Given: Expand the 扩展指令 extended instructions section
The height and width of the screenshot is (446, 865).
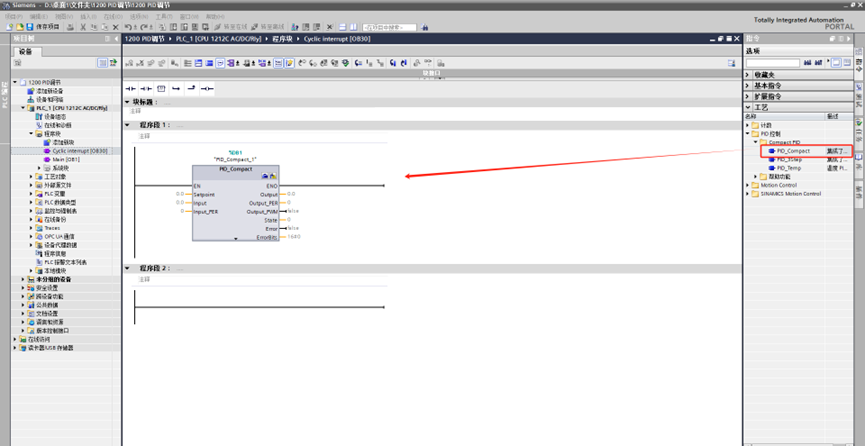Looking at the screenshot, I should 748,97.
